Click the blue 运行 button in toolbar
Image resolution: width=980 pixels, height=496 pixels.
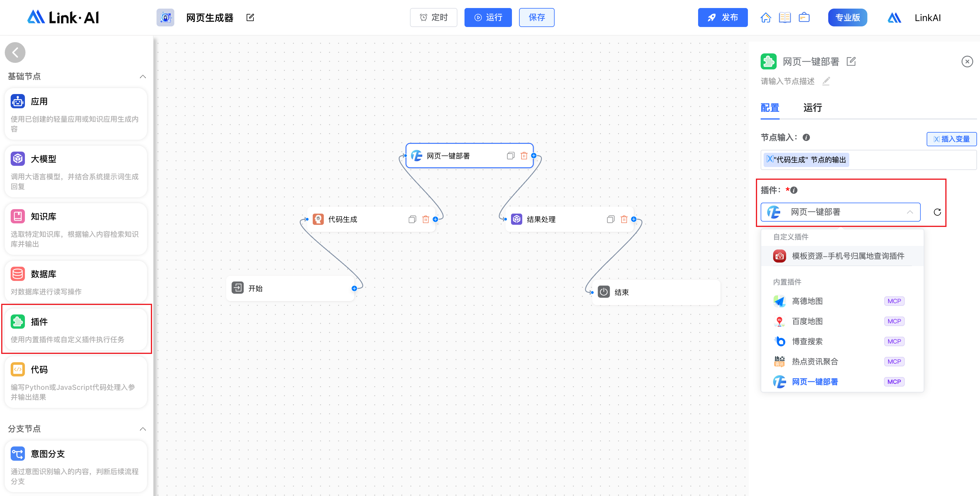coord(488,18)
